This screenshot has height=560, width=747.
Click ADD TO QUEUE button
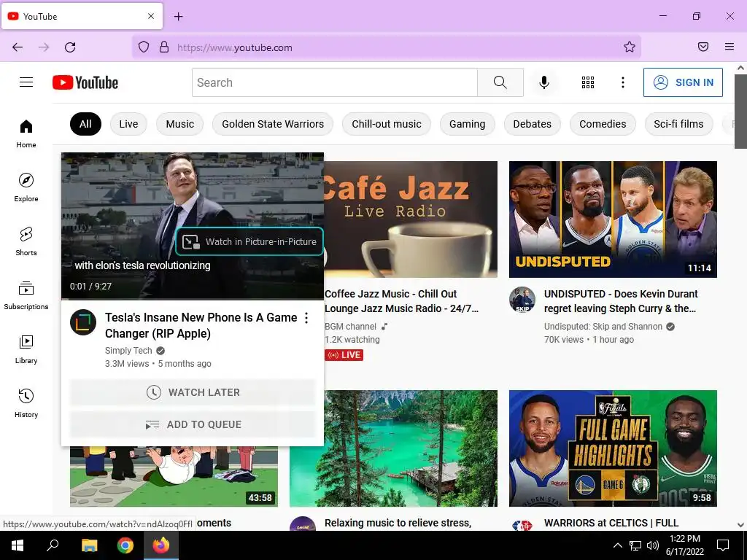click(x=193, y=424)
